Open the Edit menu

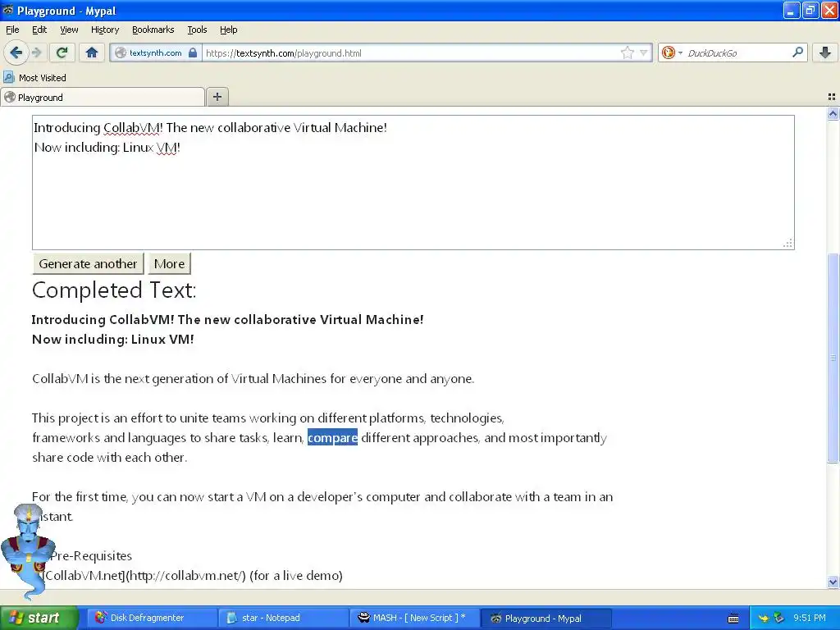pyautogui.click(x=39, y=30)
